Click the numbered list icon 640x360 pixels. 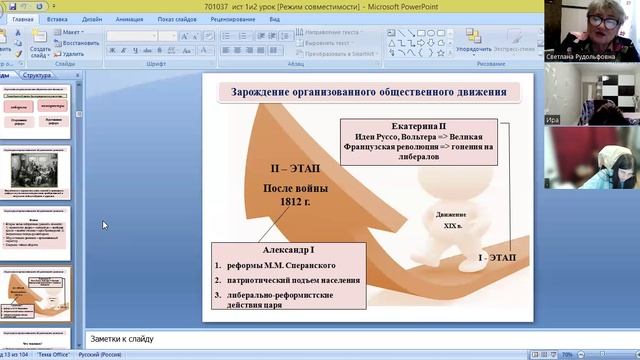[x=243, y=36]
